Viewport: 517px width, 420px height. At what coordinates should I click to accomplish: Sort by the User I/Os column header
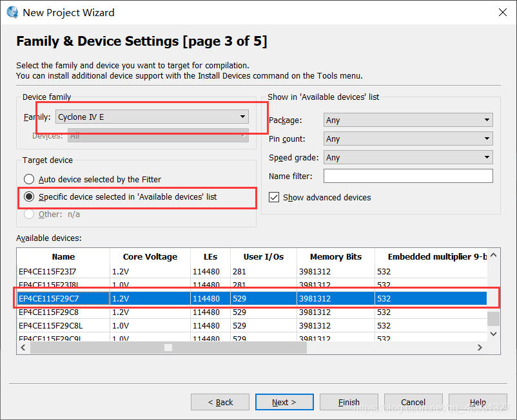pyautogui.click(x=264, y=256)
